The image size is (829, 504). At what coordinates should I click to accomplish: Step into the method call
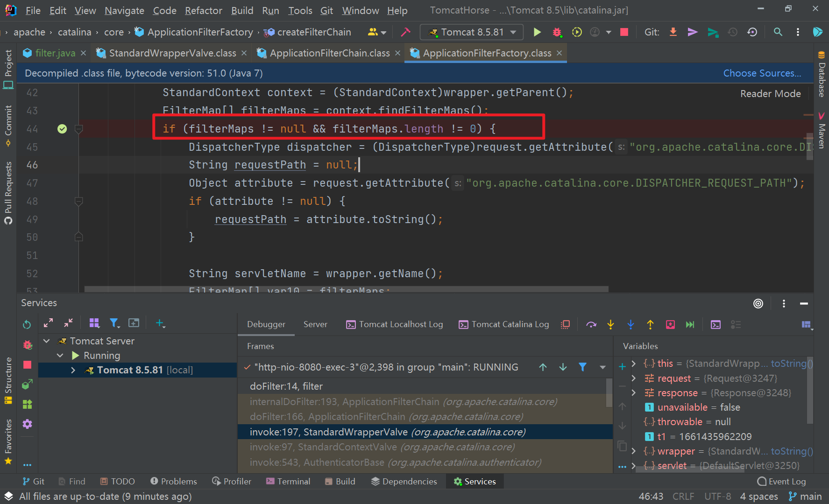(610, 324)
